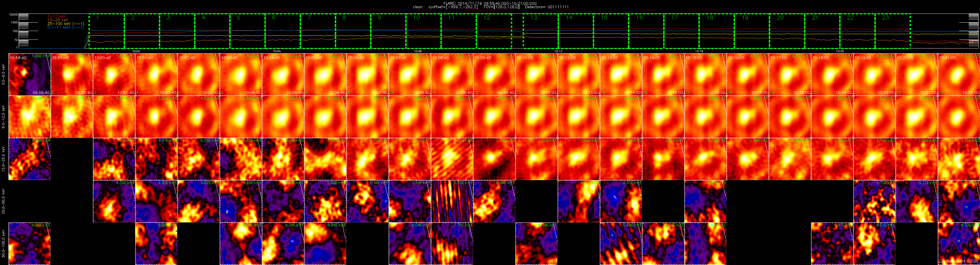Open the 25-50 keV image labeled 4.39E+03
The width and height of the screenshot is (980, 265).
[114, 201]
